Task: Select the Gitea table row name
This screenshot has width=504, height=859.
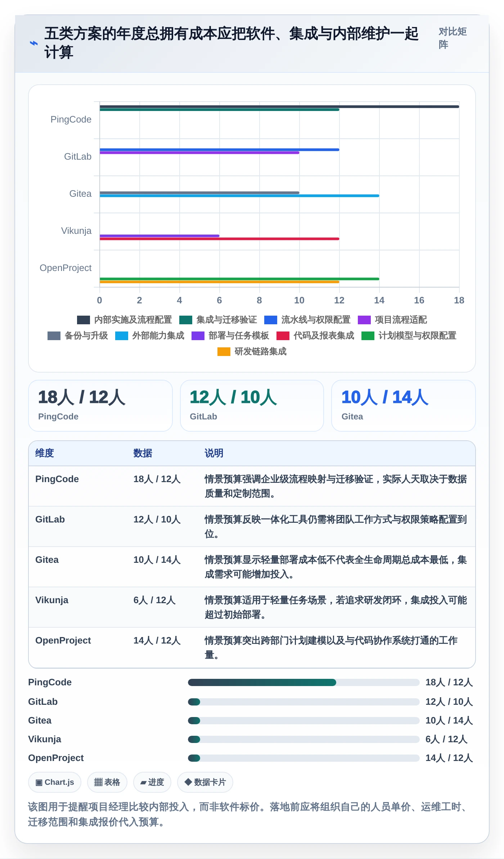Action: coord(47,560)
